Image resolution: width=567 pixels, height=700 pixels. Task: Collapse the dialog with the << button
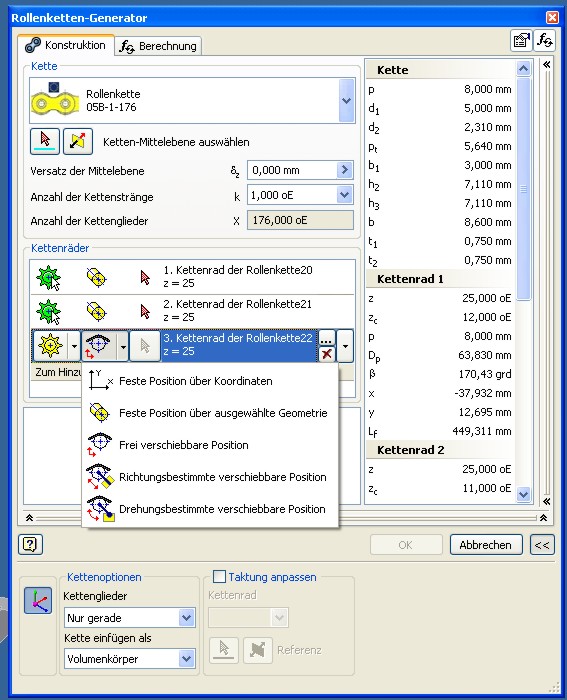point(542,545)
